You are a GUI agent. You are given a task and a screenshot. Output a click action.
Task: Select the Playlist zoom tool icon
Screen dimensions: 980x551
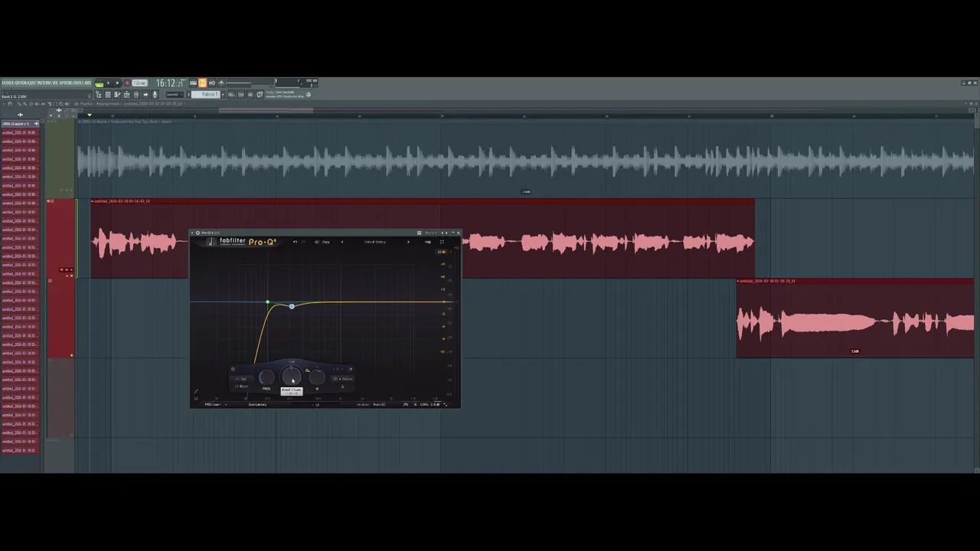[x=61, y=103]
